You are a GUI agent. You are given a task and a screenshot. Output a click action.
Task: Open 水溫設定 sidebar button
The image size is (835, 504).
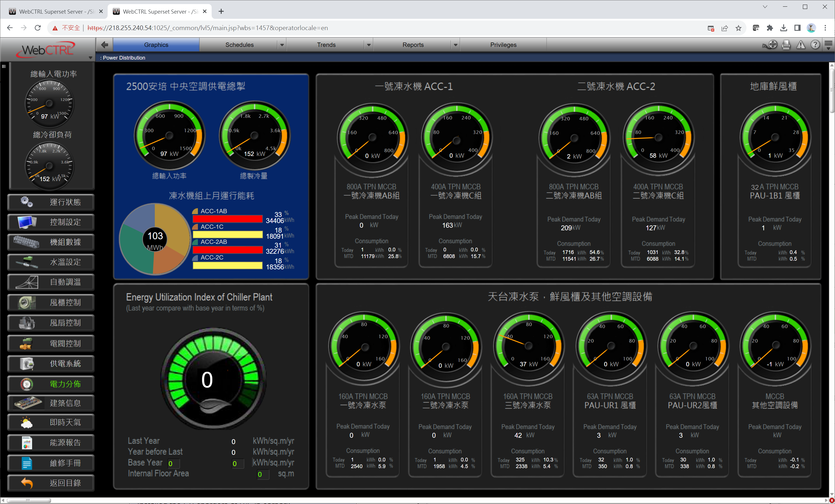click(51, 262)
